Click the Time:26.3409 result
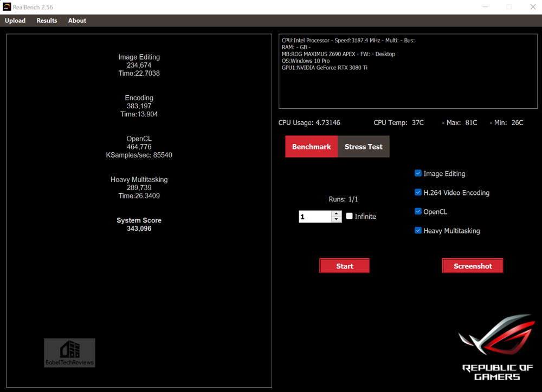 139,196
